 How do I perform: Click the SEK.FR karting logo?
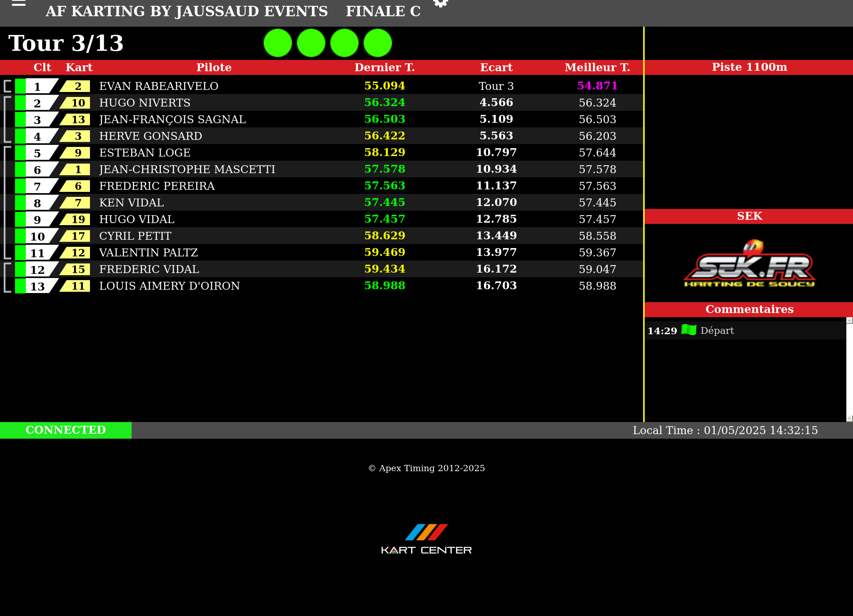pos(749,265)
